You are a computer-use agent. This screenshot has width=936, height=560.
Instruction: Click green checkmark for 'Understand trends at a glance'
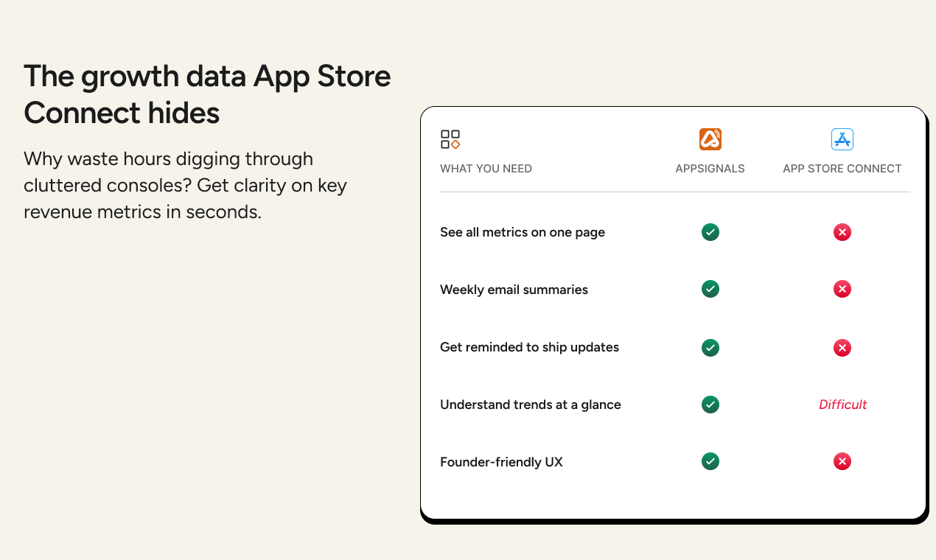(710, 405)
